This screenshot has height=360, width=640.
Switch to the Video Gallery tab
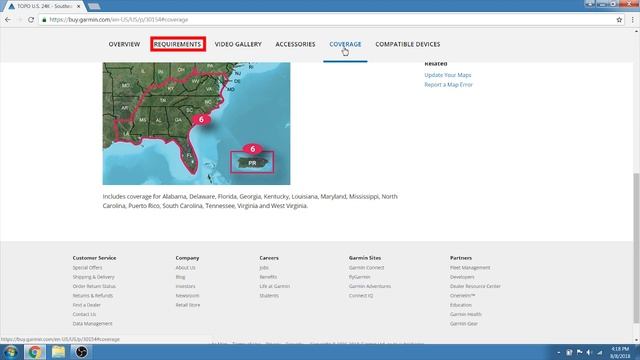tap(238, 44)
